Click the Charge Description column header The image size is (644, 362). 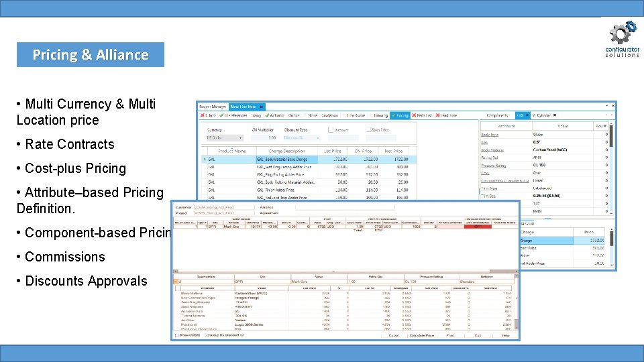click(x=286, y=151)
